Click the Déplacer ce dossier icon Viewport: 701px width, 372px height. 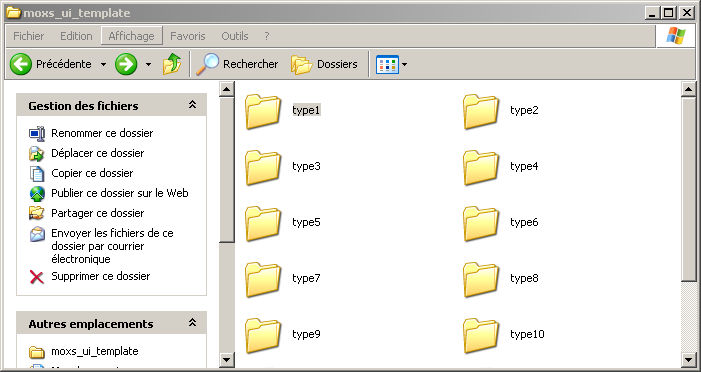pyautogui.click(x=37, y=154)
